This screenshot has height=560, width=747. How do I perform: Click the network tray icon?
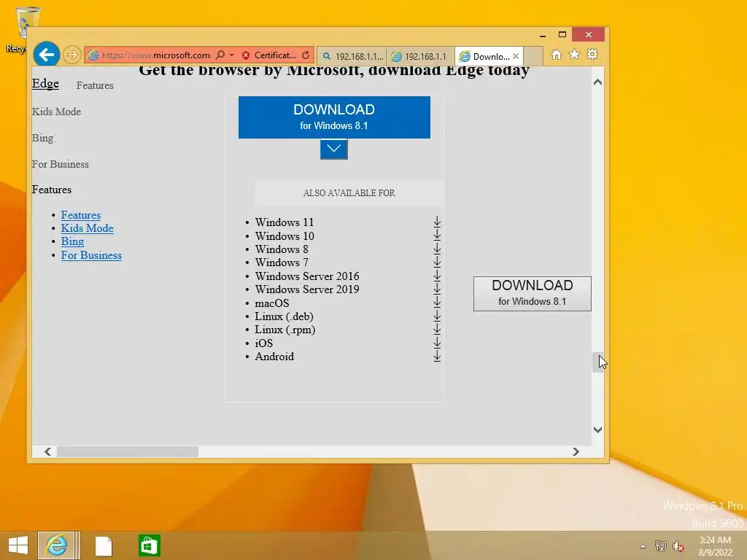(x=660, y=546)
